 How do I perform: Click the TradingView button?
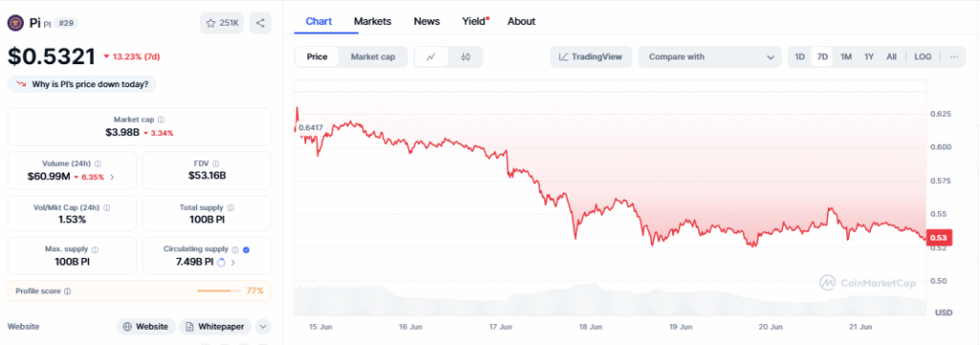(590, 57)
